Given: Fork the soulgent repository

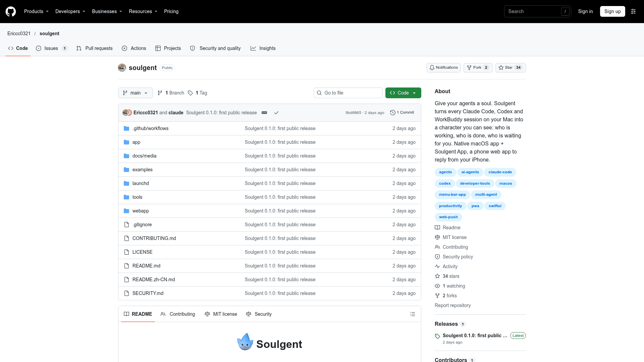Looking at the screenshot, I should [478, 68].
